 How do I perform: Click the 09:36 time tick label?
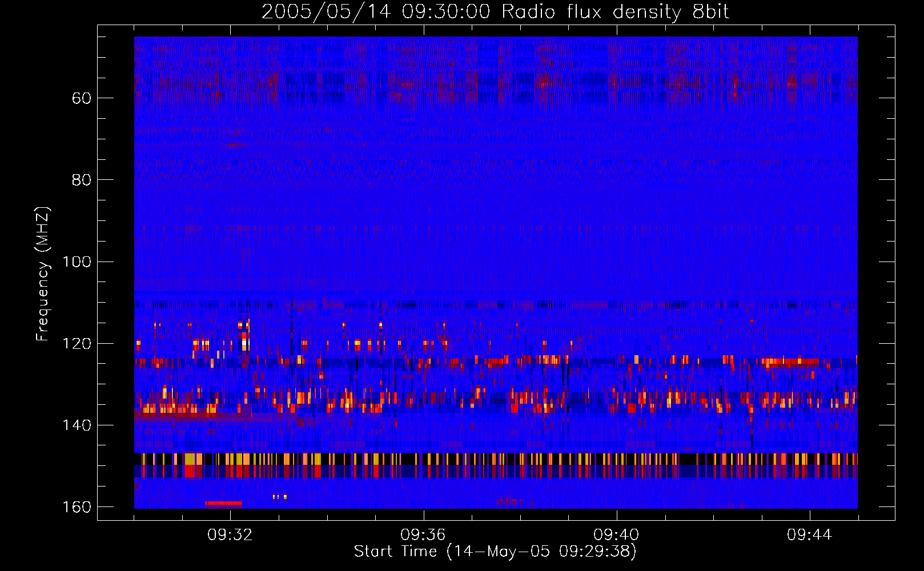[x=423, y=535]
